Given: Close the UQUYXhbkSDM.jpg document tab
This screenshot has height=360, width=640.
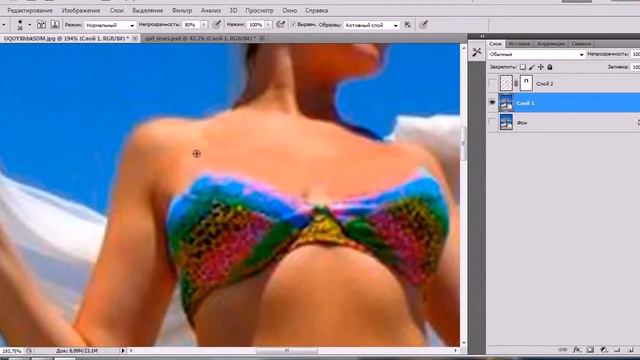Looking at the screenshot, I should click(135, 38).
